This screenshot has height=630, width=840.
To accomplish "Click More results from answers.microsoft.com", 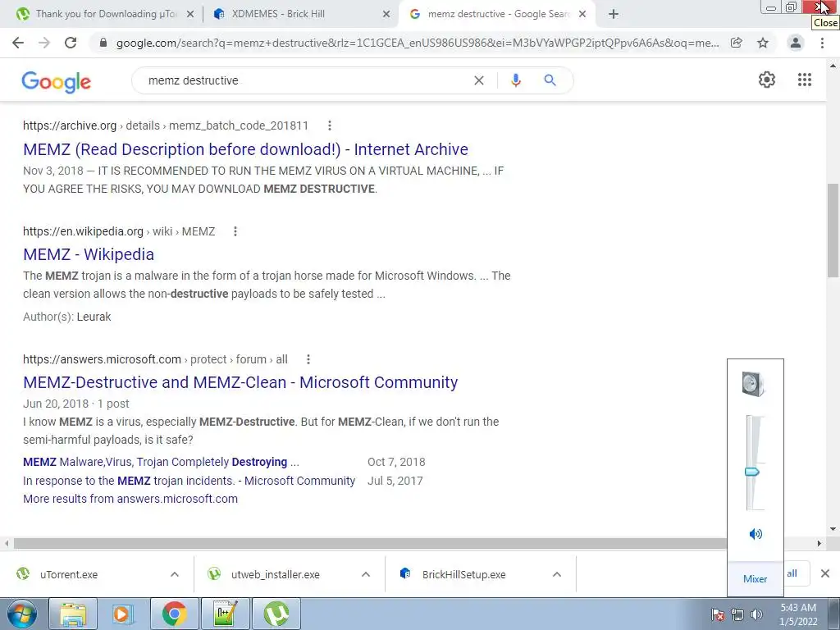I will [x=130, y=499].
